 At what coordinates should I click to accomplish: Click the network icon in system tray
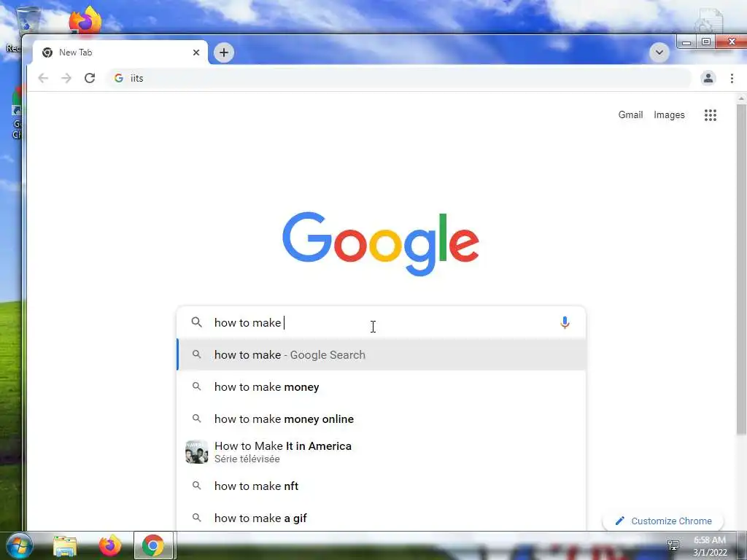[673, 545]
